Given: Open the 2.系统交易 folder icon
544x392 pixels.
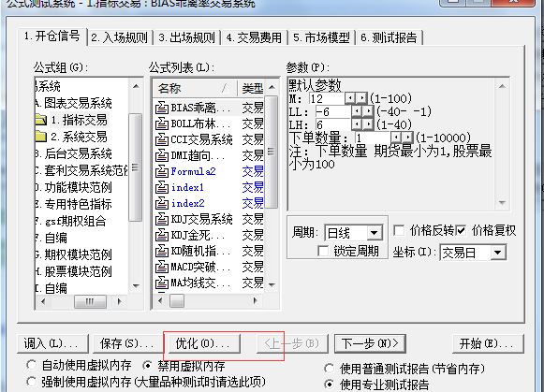Looking at the screenshot, I should tap(41, 137).
